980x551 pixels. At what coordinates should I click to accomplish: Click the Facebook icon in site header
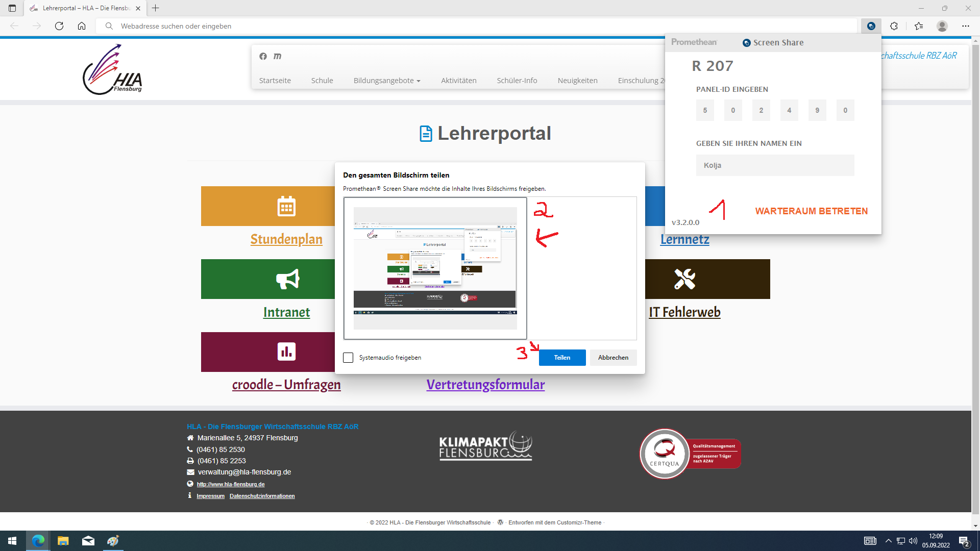[x=263, y=56]
